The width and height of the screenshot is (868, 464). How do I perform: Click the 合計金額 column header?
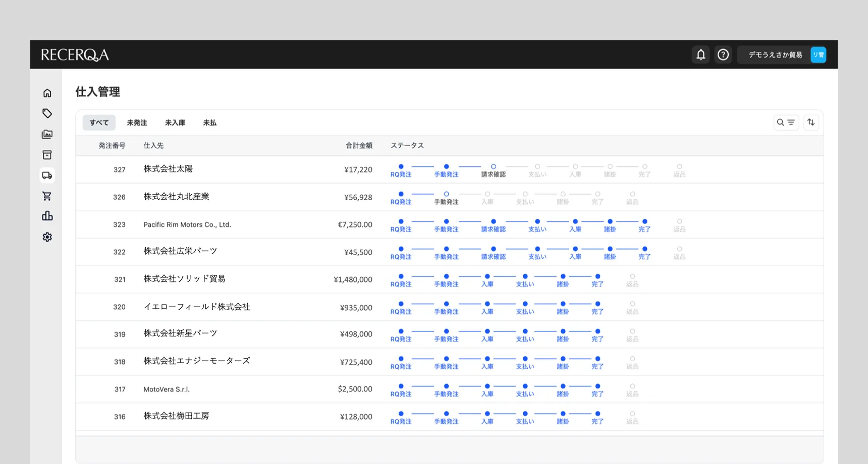point(358,146)
